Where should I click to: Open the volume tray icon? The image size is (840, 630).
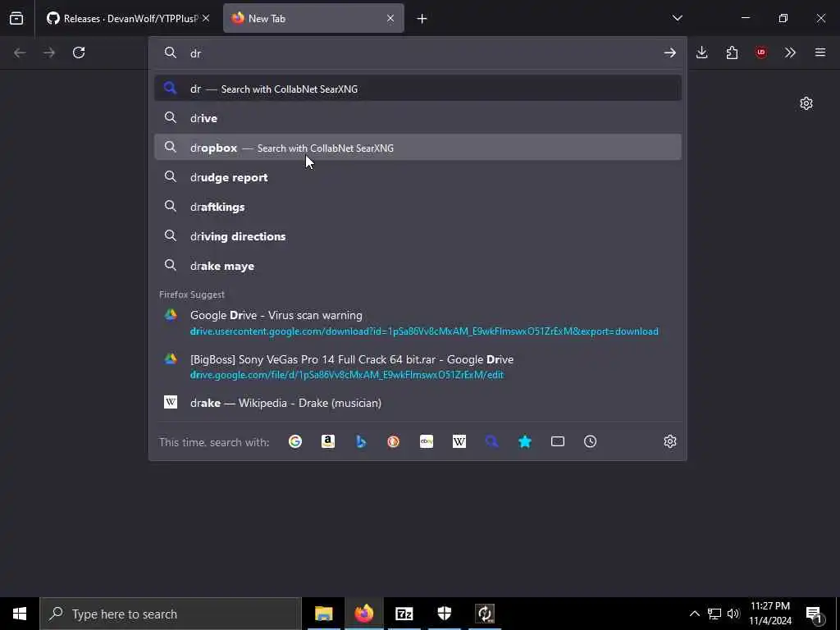pyautogui.click(x=733, y=614)
